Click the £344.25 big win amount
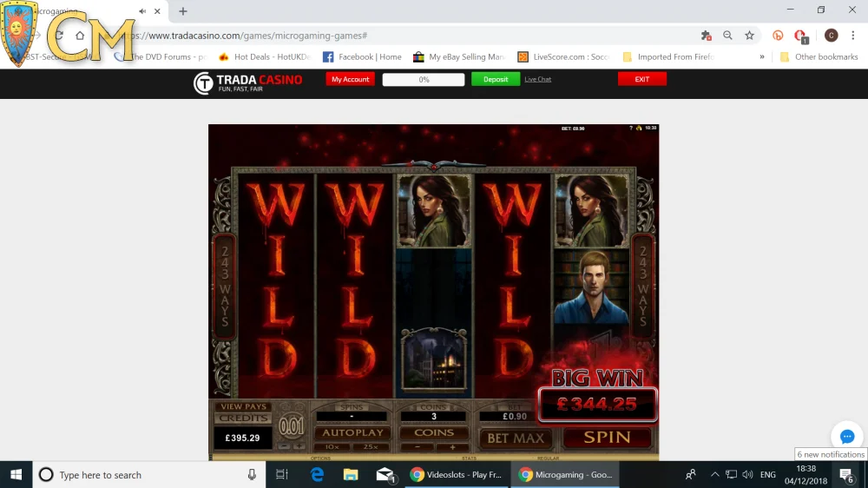The image size is (868, 488). (598, 405)
